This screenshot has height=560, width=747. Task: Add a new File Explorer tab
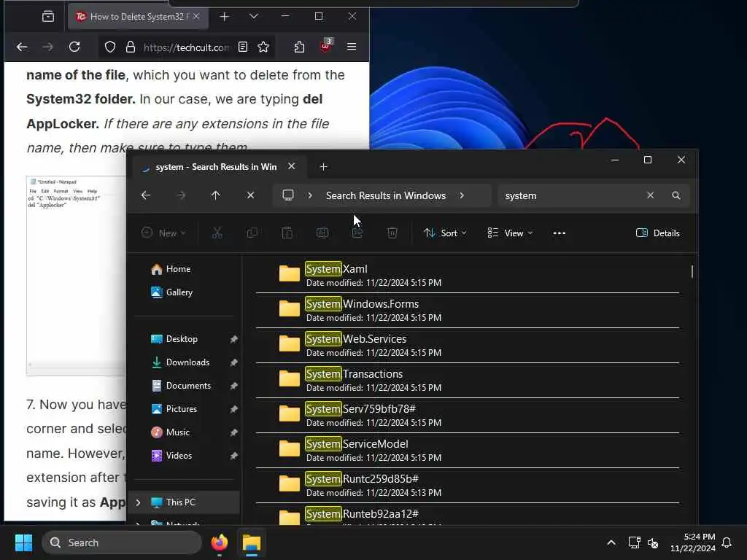point(323,167)
